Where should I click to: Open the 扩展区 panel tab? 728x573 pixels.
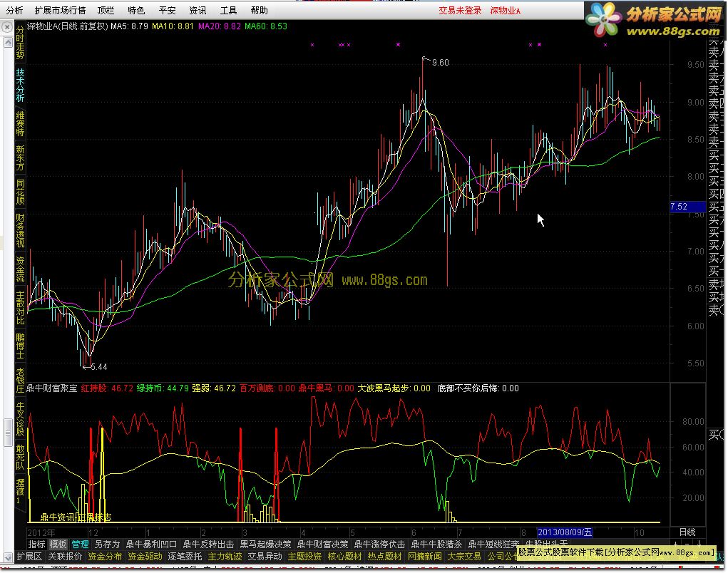coord(29,557)
